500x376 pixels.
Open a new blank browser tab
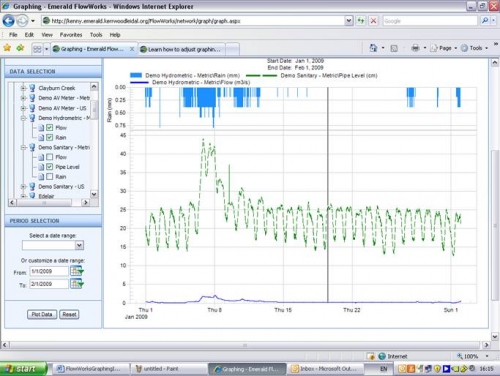click(x=233, y=49)
